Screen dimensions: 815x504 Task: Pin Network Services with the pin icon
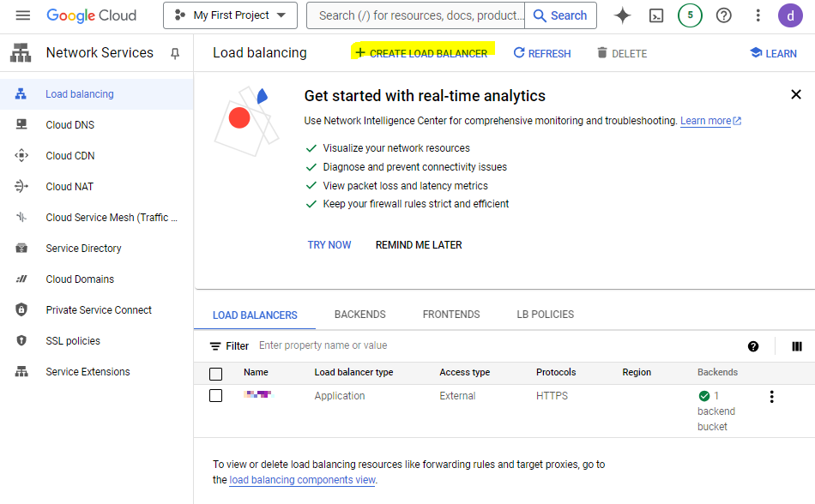coord(175,53)
